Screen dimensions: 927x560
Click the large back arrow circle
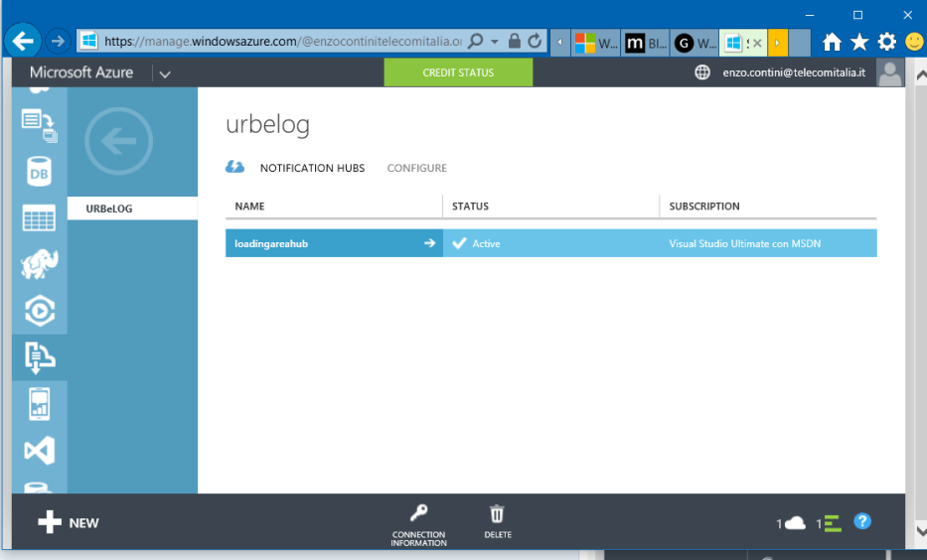pyautogui.click(x=119, y=141)
